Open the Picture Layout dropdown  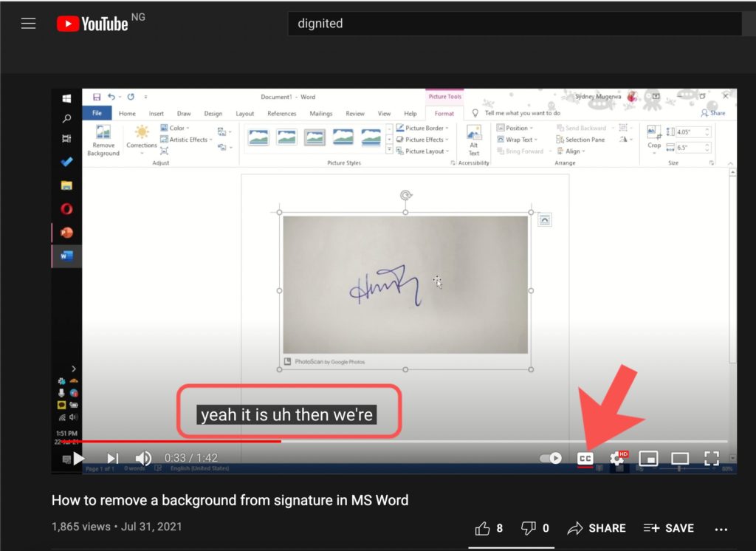click(423, 151)
